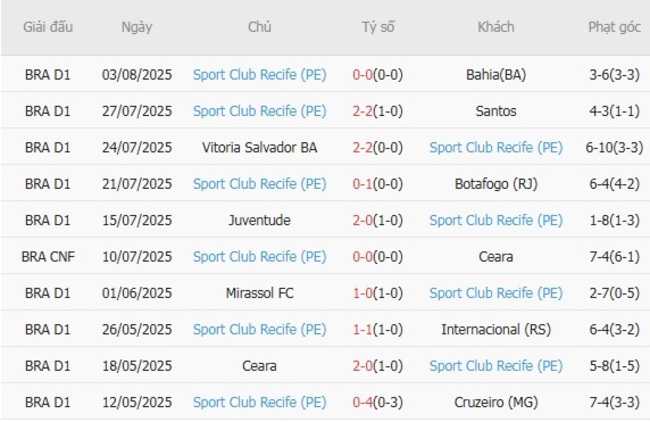Select the 6-10(3-3) corner kicks cell
The image size is (650, 422).
pos(614,147)
